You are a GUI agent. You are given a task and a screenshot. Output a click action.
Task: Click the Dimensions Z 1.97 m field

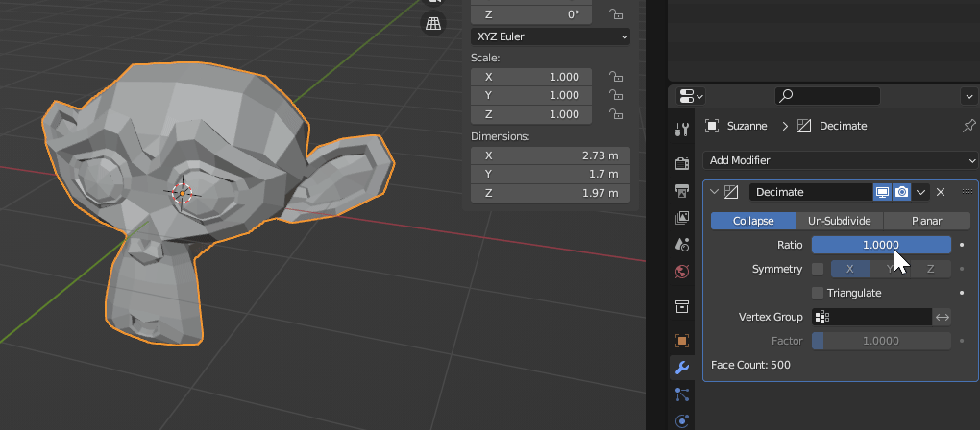tap(550, 194)
